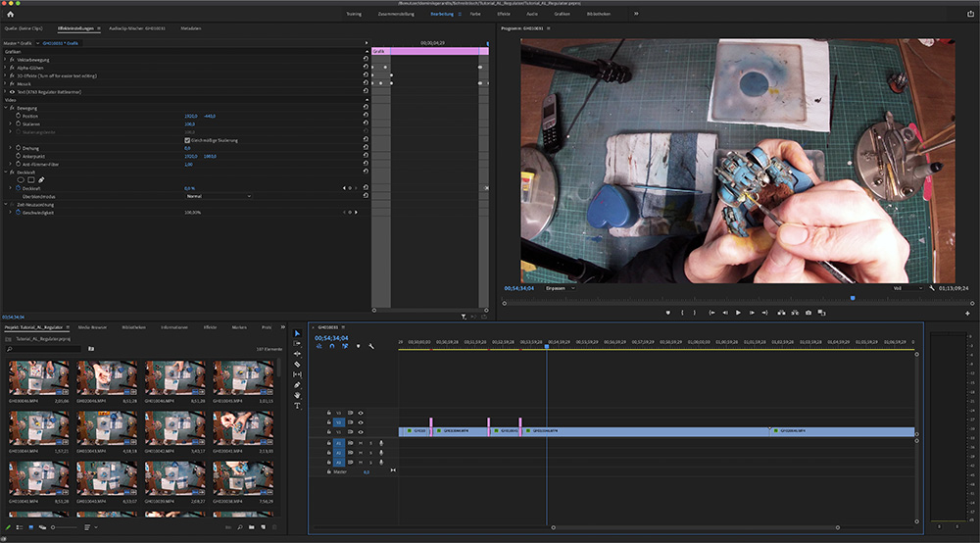This screenshot has width=980, height=543.
Task: Click the timeline playhead at 00;54;34;04
Action: click(x=546, y=346)
